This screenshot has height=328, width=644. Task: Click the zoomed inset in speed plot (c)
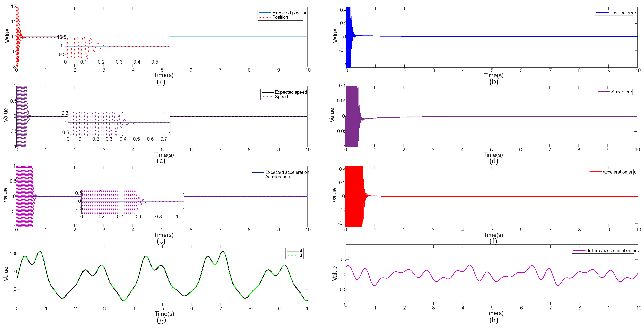pyautogui.click(x=119, y=124)
